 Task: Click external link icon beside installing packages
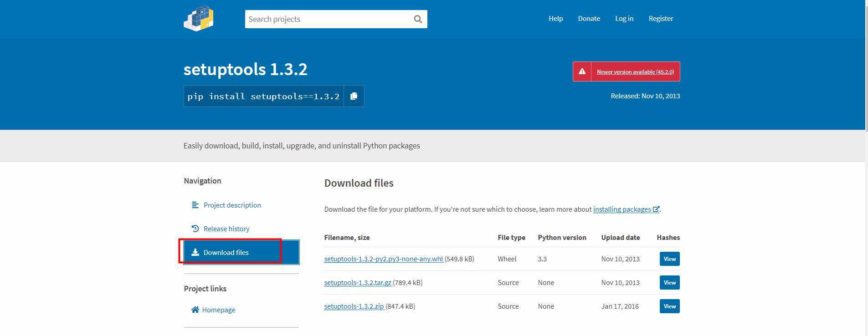pos(656,209)
